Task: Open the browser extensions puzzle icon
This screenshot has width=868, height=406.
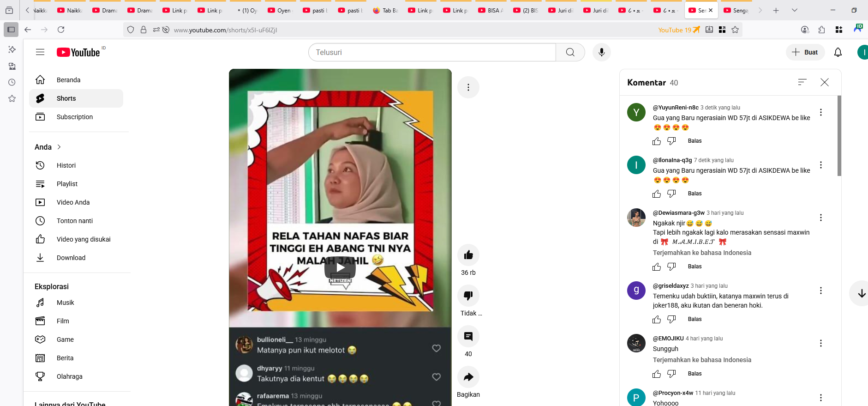Action: 821,30
